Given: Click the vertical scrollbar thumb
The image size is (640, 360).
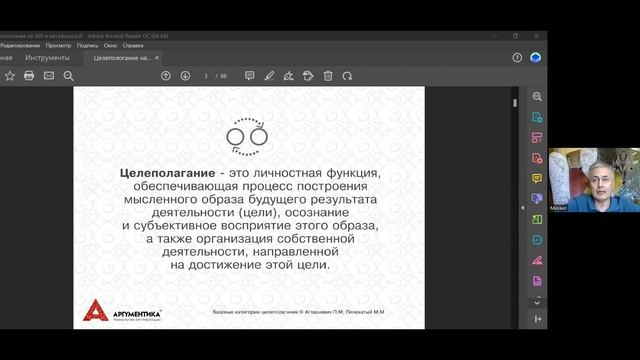Looking at the screenshot, I should [515, 103].
